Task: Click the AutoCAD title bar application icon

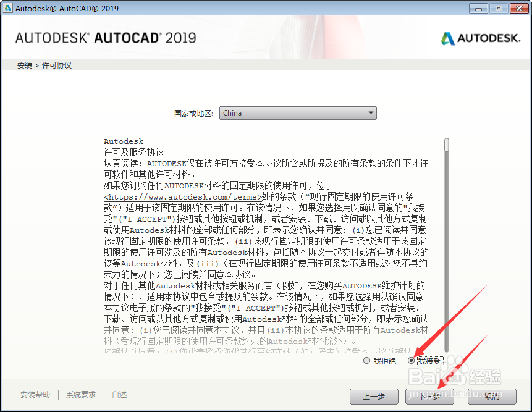Action: point(7,8)
